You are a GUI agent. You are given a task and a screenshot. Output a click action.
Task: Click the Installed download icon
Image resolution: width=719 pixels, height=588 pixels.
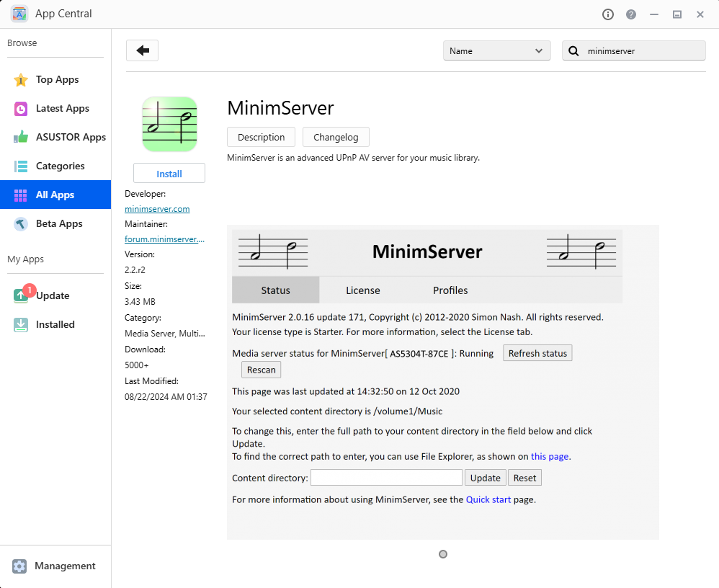[x=21, y=325]
